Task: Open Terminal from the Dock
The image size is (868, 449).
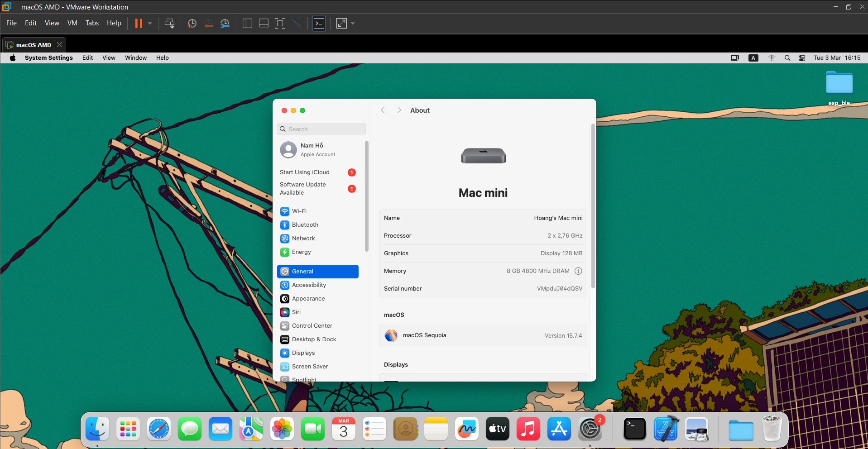Action: (x=634, y=429)
